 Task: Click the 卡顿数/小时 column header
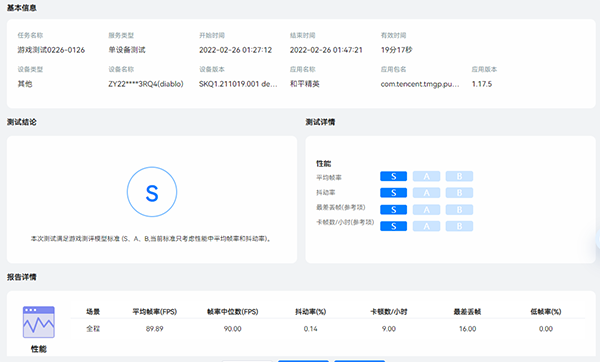(389, 311)
